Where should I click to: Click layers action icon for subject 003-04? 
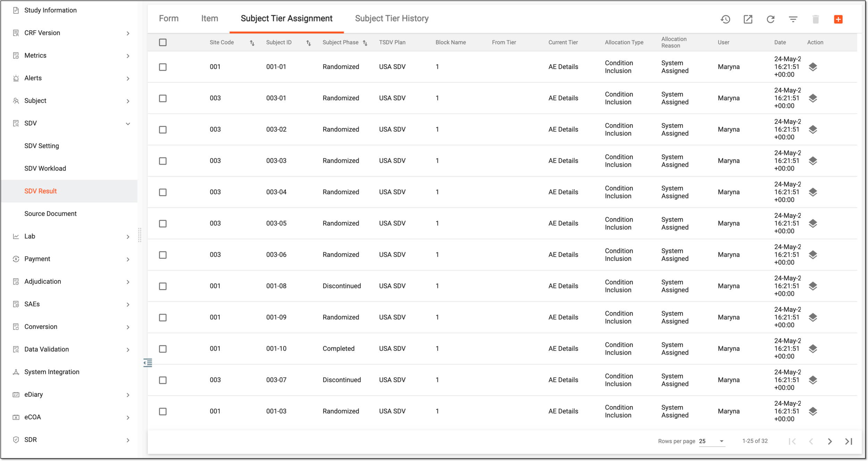click(813, 192)
